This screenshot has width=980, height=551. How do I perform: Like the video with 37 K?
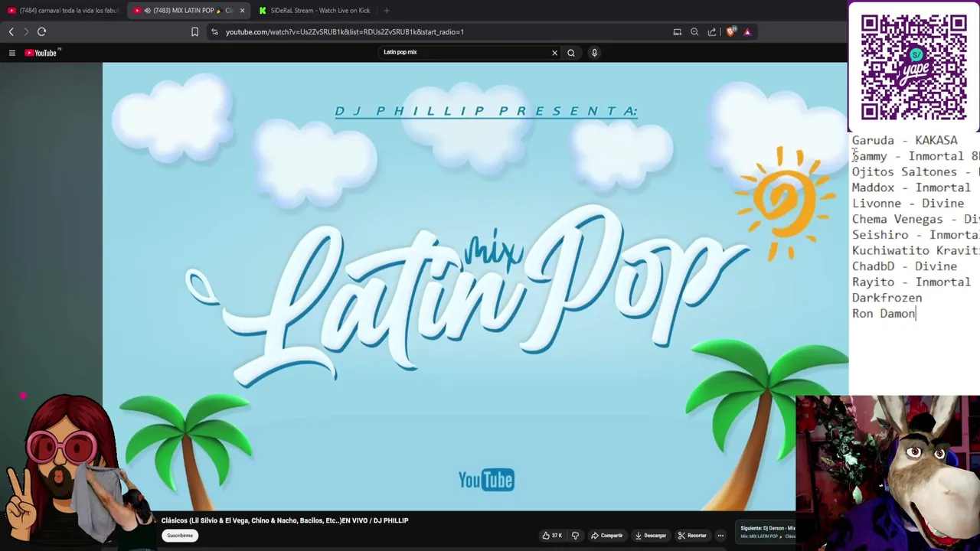coord(553,536)
